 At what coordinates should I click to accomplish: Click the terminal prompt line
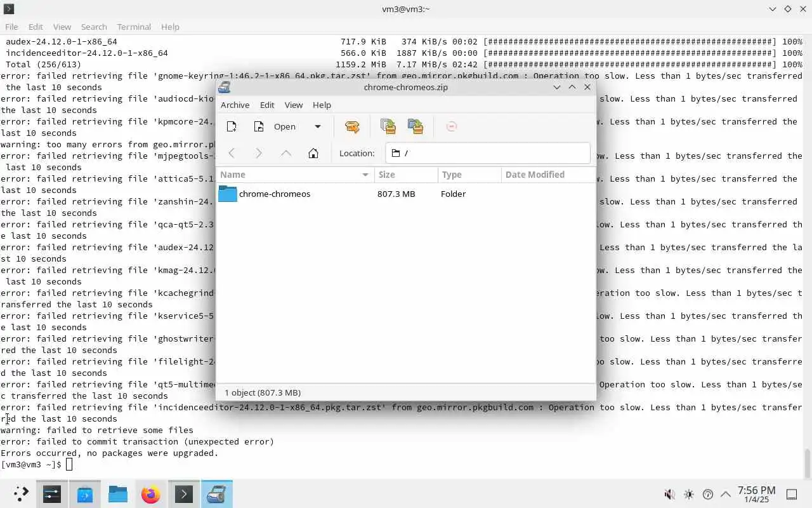pyautogui.click(x=37, y=464)
